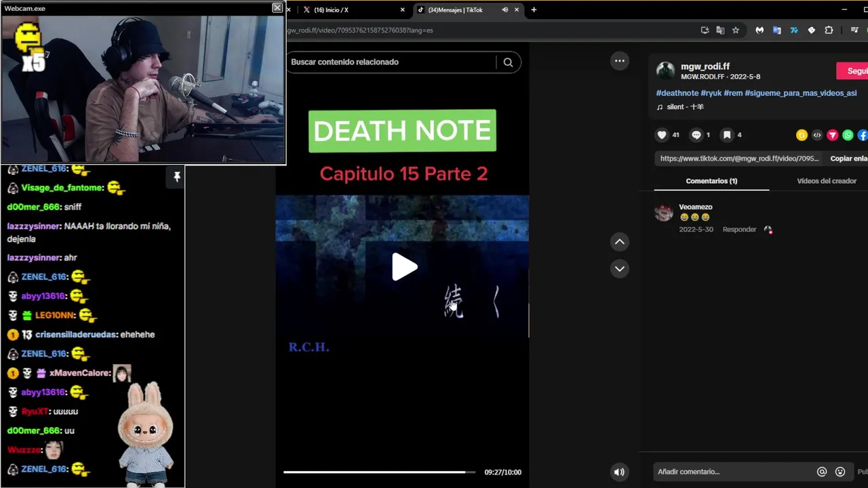Click the 09:27/10:00 video timestamp
The image size is (868, 488).
pyautogui.click(x=502, y=472)
